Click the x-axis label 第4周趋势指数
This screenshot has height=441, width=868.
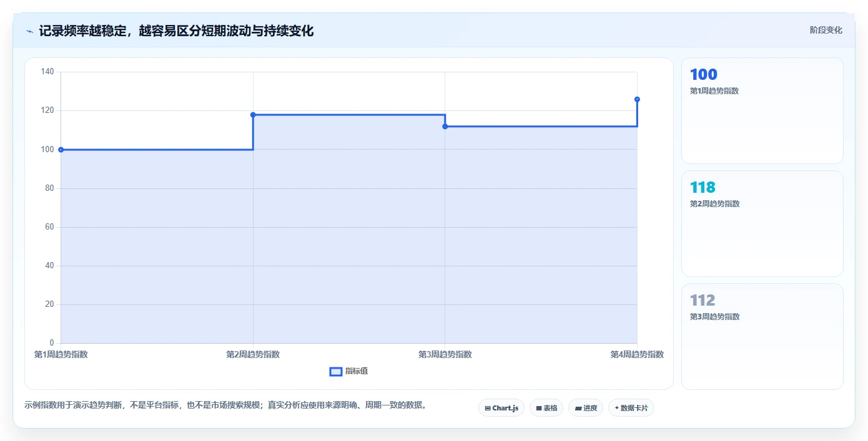point(637,354)
